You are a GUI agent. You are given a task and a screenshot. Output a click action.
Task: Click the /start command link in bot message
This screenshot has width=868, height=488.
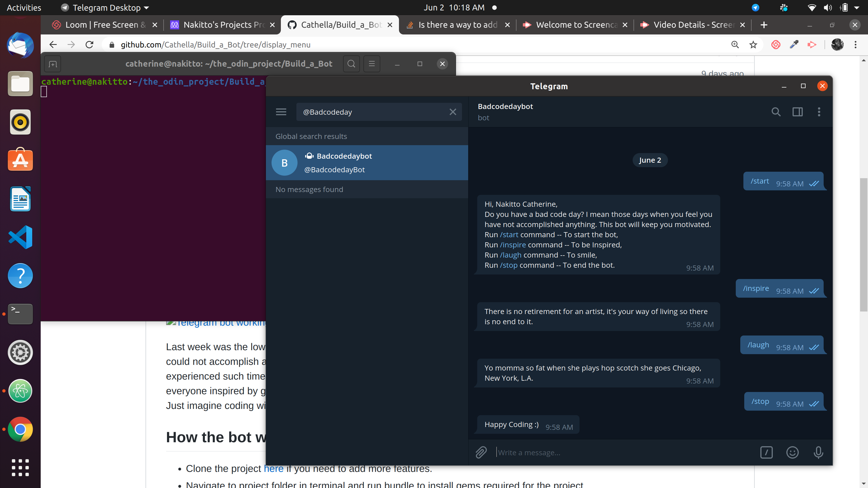point(509,234)
